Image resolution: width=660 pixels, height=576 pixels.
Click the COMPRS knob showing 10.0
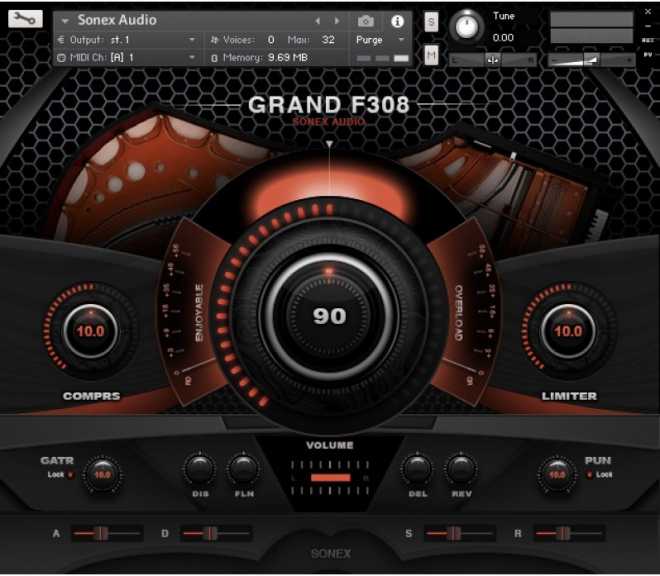pos(91,331)
